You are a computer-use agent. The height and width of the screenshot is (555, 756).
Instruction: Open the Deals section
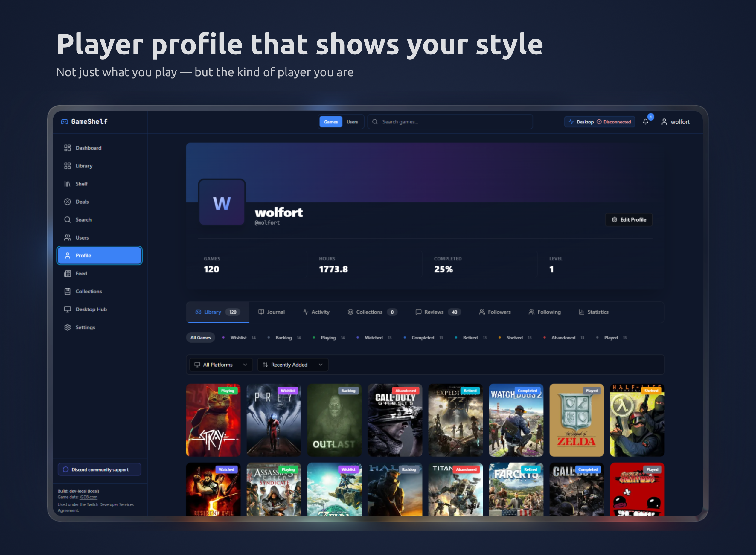(x=81, y=202)
